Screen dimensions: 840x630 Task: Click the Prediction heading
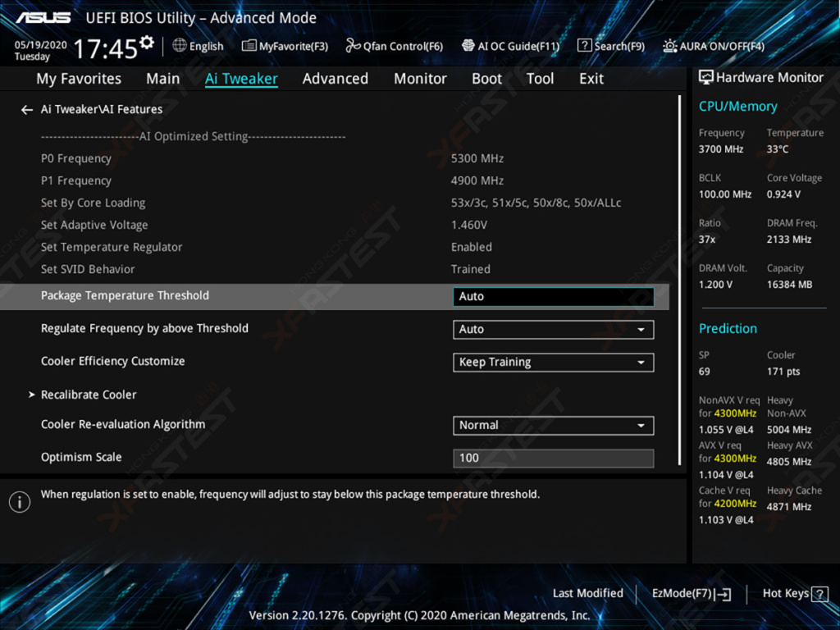(728, 329)
